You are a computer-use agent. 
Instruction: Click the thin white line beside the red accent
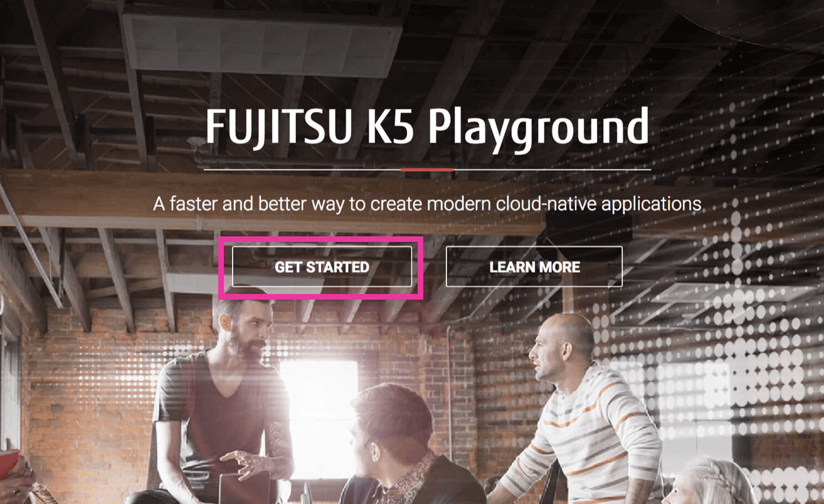302,169
